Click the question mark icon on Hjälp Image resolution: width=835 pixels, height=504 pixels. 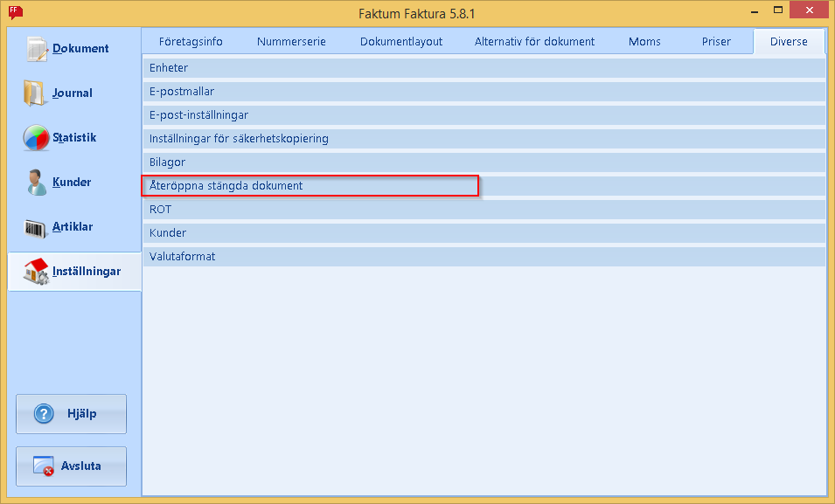[44, 413]
